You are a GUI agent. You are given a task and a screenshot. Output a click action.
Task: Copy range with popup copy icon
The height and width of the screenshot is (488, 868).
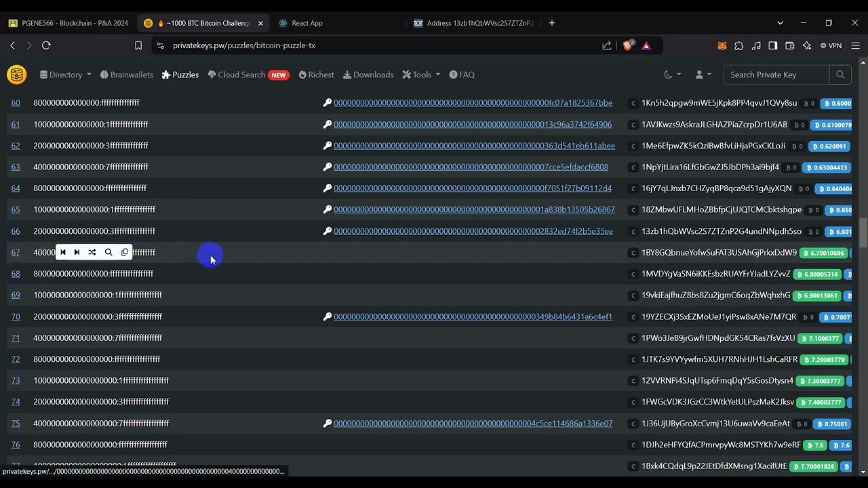click(x=125, y=252)
